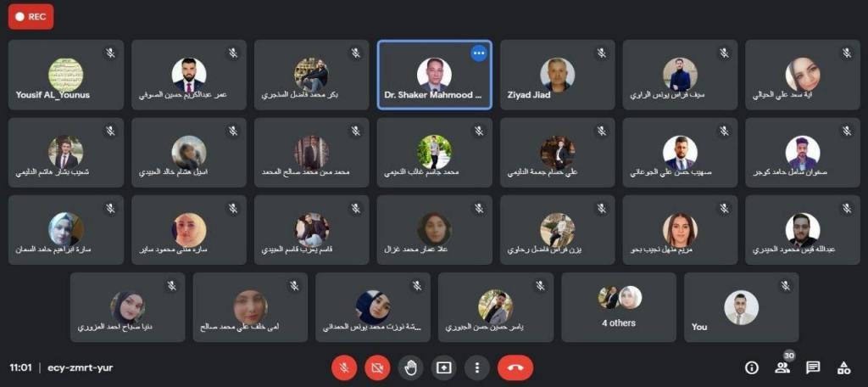This screenshot has height=387, width=868.
Task: Select Yousif AL_Younus participant tile
Action: pos(66,75)
